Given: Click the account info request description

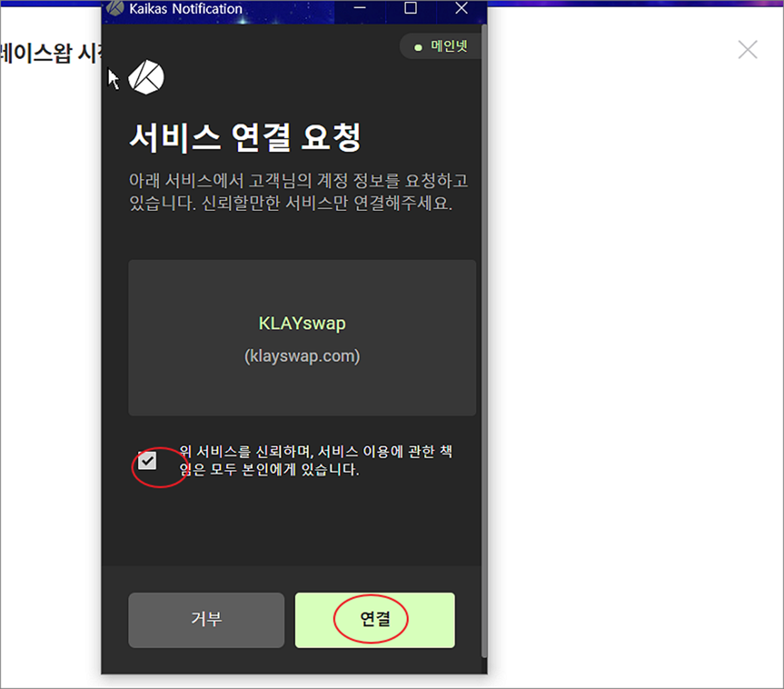Looking at the screenshot, I should [299, 192].
